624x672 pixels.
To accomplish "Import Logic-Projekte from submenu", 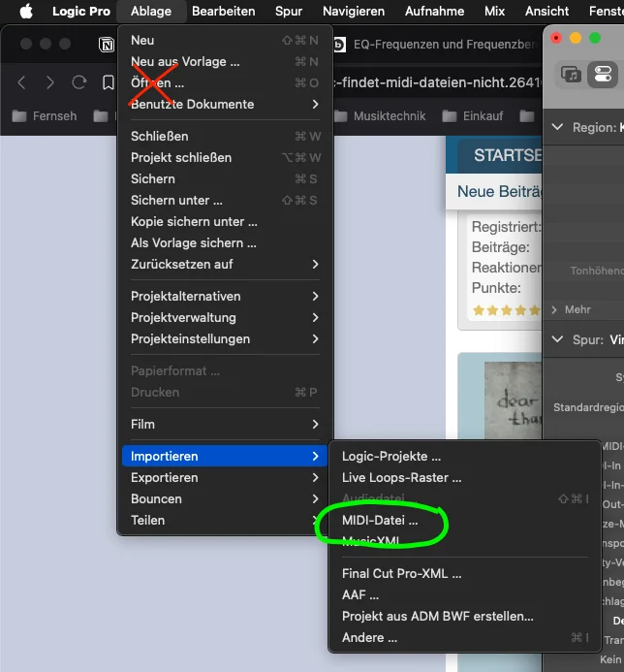I will pos(465,457).
